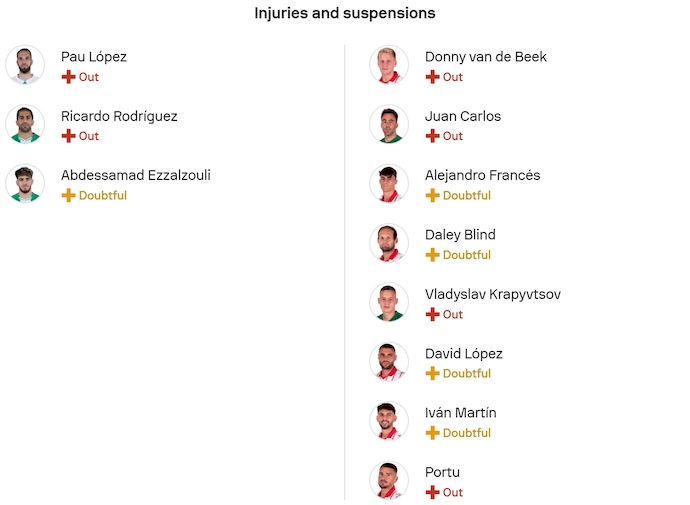Click the yellow doubtful icon under Alejandro Francés
Image resolution: width=690 pixels, height=505 pixels.
(x=432, y=196)
